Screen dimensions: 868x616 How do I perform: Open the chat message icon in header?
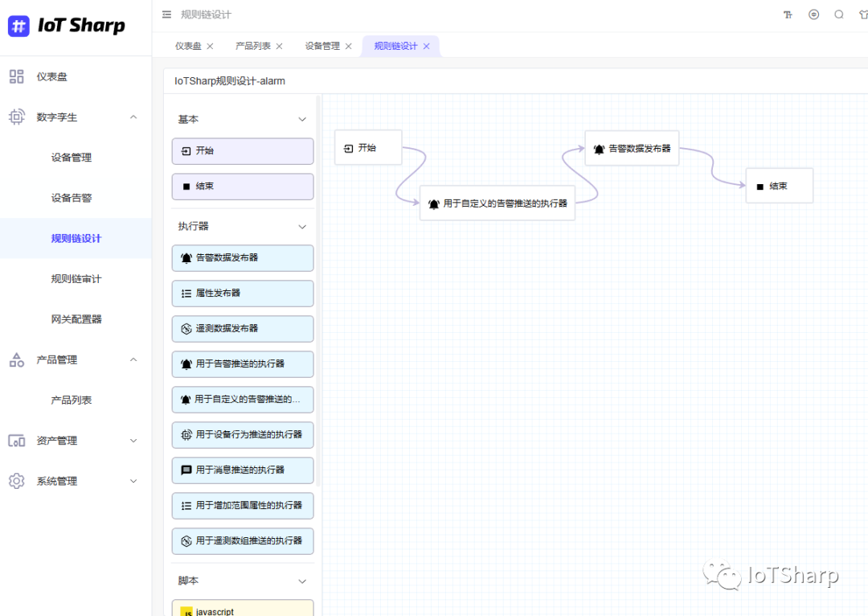point(813,14)
